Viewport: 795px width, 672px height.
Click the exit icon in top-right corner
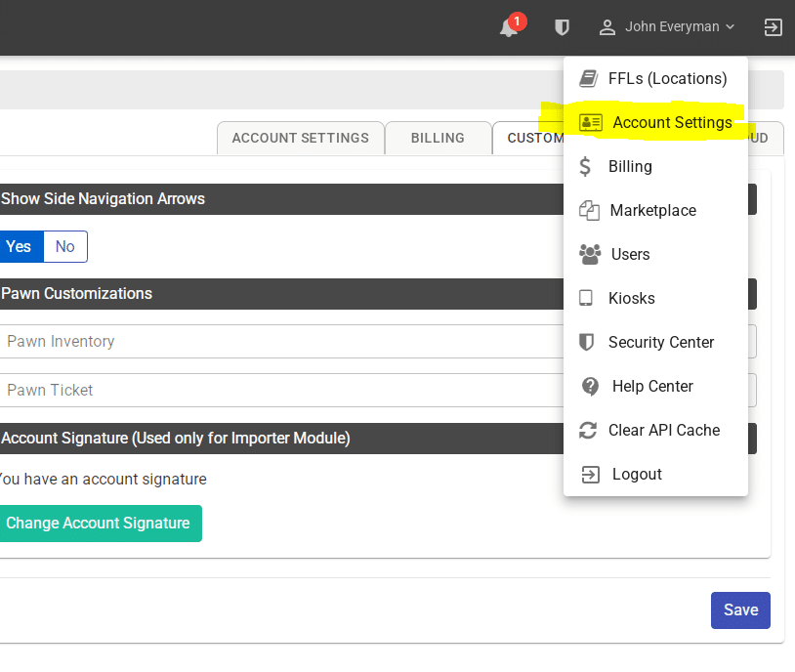click(773, 27)
